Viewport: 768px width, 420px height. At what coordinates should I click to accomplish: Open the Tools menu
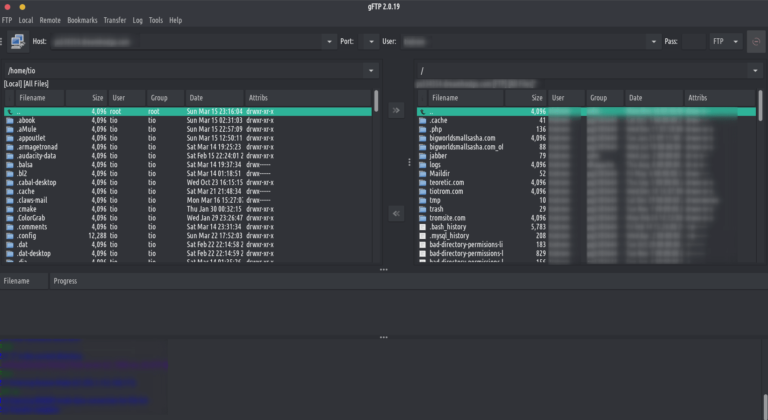[156, 20]
